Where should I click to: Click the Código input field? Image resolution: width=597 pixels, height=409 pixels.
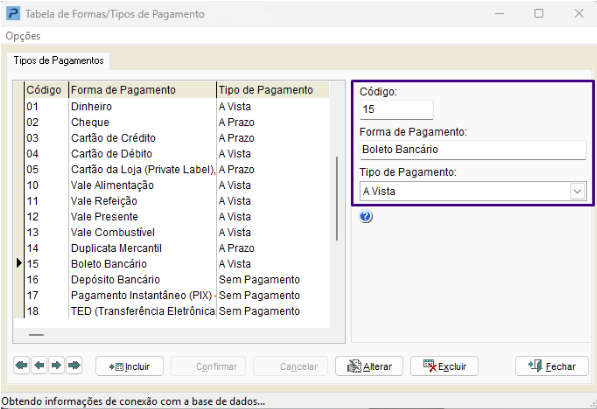click(x=396, y=110)
